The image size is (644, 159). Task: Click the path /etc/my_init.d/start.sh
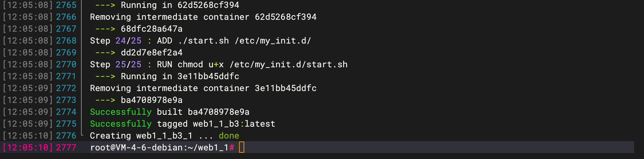[x=289, y=64]
